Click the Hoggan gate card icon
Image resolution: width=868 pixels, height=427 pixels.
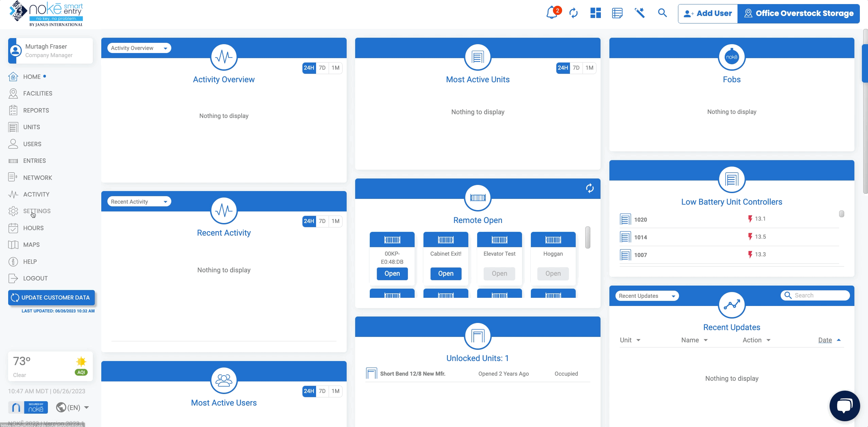pyautogui.click(x=553, y=240)
